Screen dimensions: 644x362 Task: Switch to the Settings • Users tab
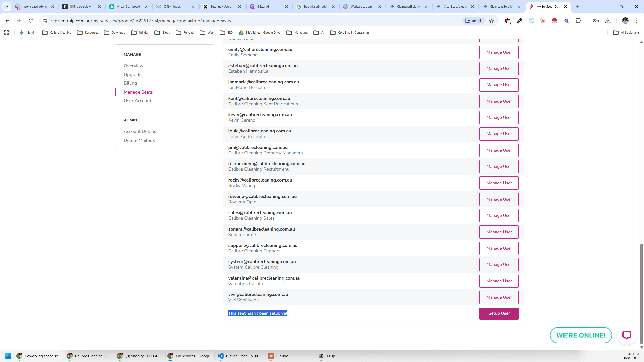click(x=222, y=7)
